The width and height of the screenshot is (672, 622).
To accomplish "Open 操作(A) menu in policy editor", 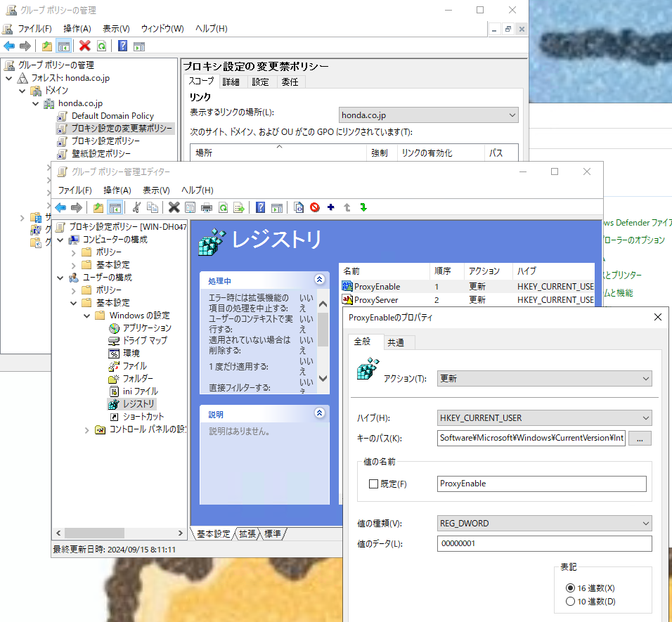I will pos(117,190).
